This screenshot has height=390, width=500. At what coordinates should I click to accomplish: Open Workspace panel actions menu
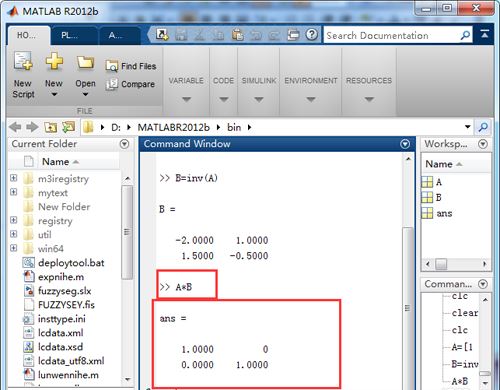pos(483,144)
